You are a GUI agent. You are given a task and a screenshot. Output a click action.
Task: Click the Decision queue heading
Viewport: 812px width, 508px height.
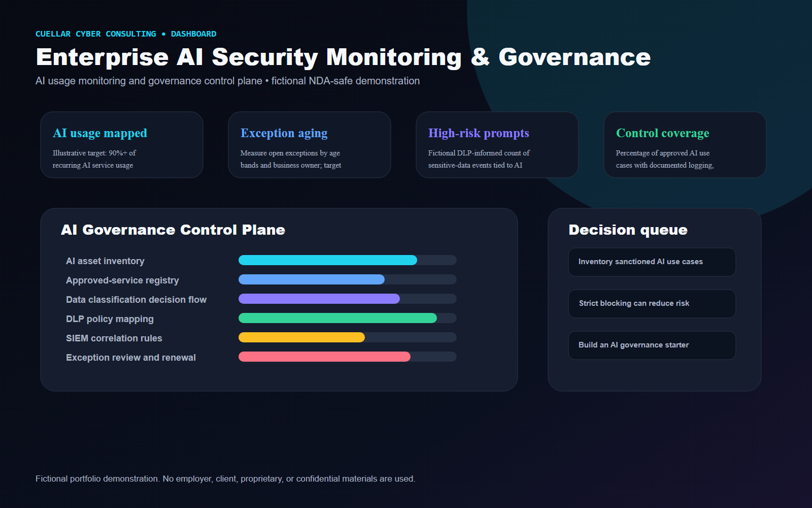point(628,230)
